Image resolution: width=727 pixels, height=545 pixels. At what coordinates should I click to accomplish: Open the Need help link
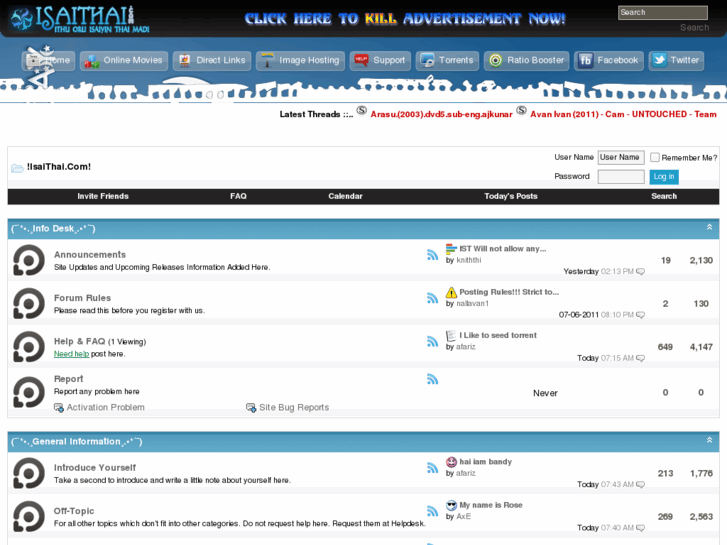click(71, 354)
